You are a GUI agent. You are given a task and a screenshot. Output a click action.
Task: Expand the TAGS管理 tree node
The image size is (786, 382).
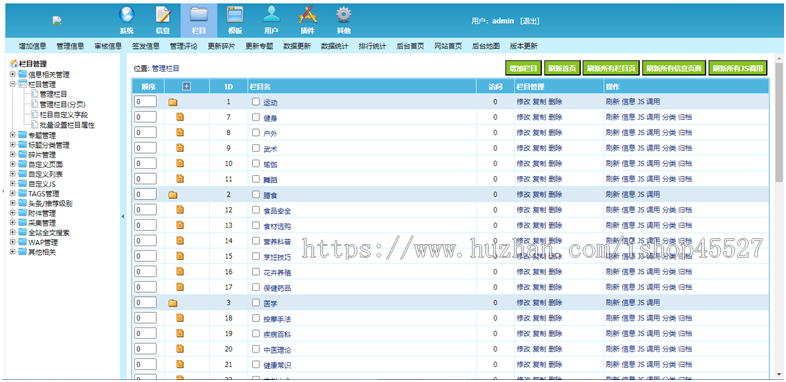(x=13, y=194)
